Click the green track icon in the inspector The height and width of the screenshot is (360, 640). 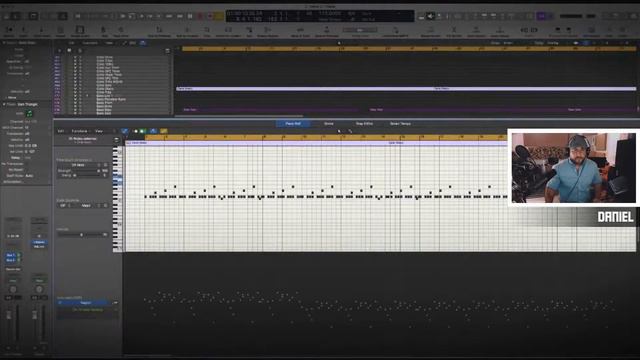point(29,113)
